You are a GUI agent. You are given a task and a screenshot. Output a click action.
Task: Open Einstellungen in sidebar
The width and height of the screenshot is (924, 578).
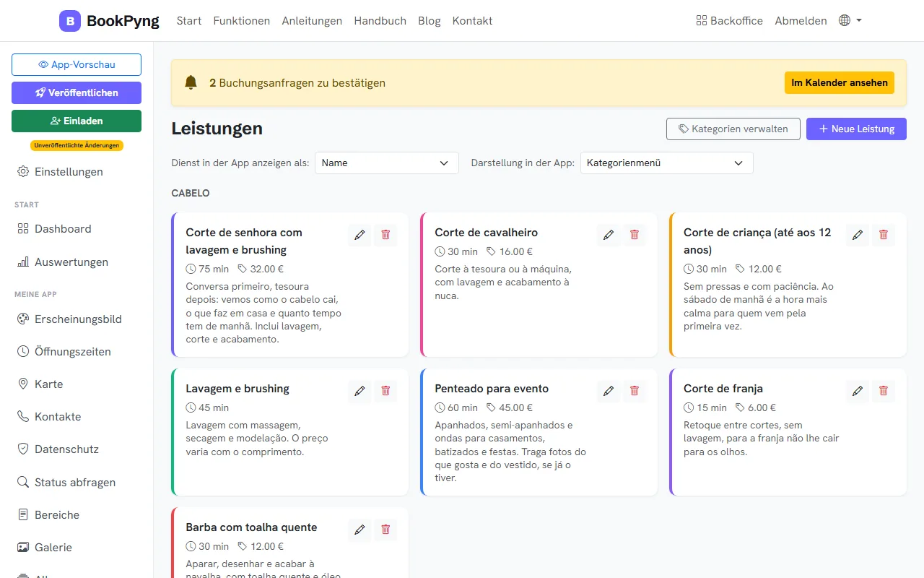(77, 172)
